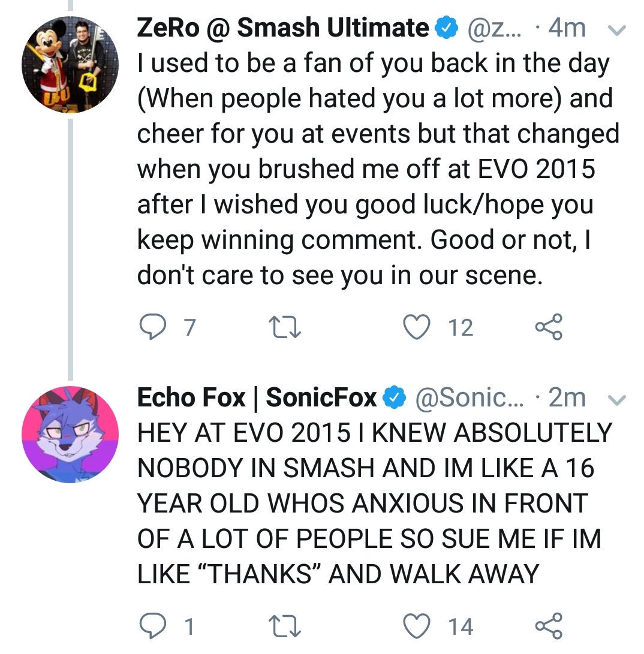
Task: Retweet ZeRo's tweet
Action: pos(284,327)
